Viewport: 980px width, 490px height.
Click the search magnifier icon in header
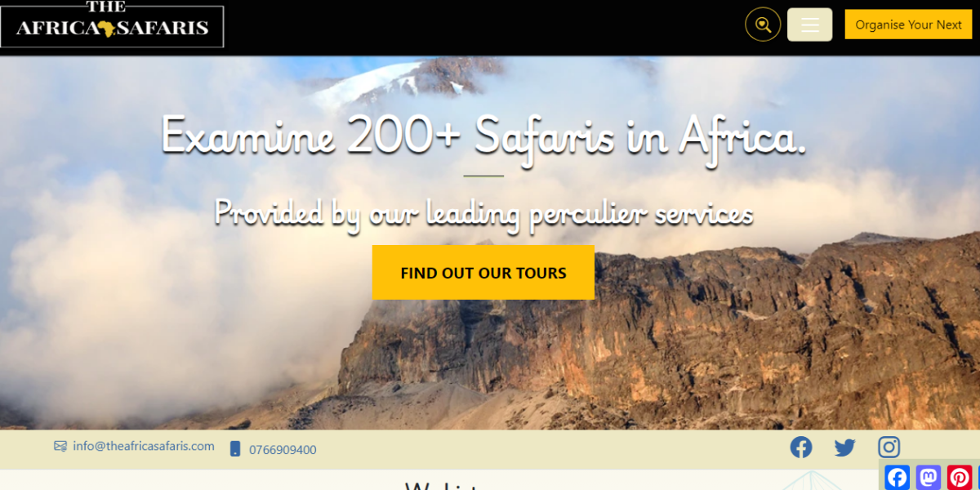coord(763,24)
